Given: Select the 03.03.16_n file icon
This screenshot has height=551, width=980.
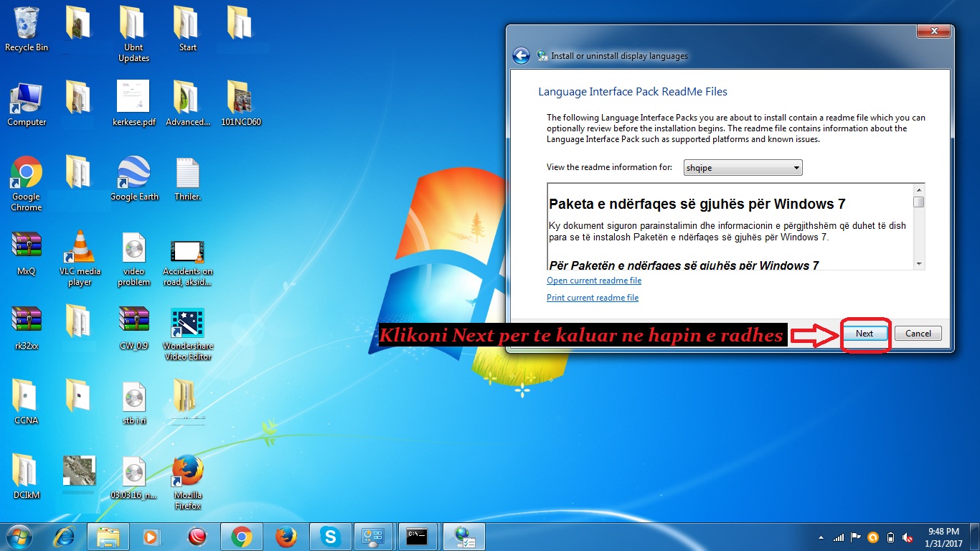Looking at the screenshot, I should pyautogui.click(x=133, y=477).
